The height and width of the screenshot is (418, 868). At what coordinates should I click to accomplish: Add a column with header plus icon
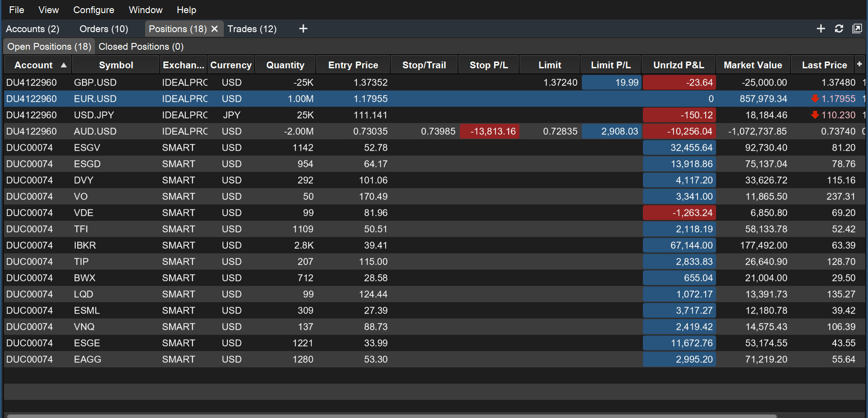coord(859,64)
